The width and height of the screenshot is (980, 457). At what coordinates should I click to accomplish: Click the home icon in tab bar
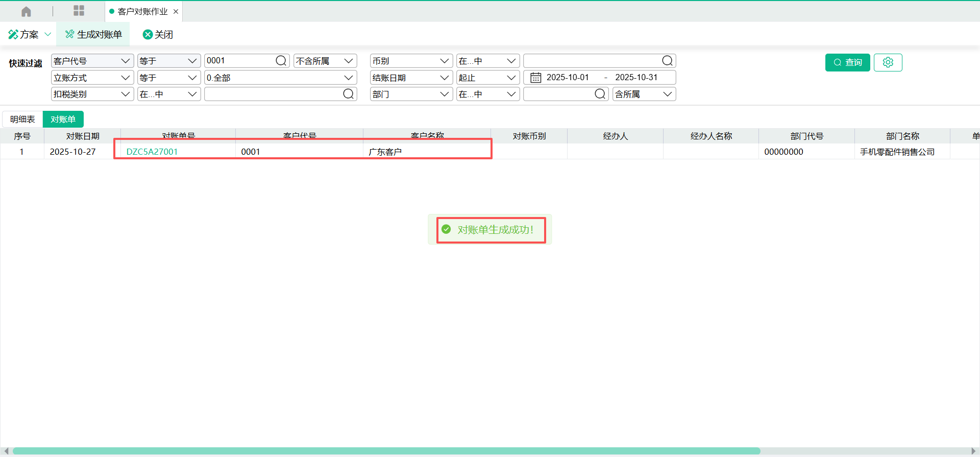point(26,11)
